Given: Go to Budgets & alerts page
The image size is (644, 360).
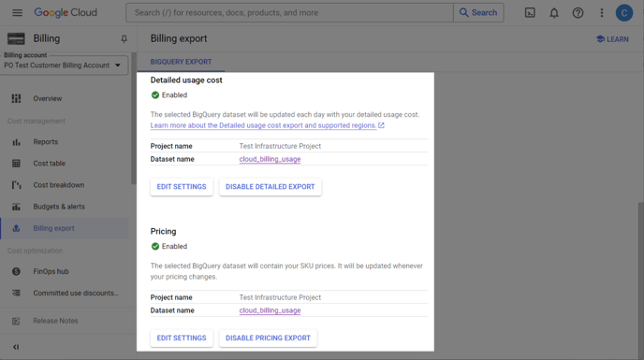Looking at the screenshot, I should coord(59,207).
